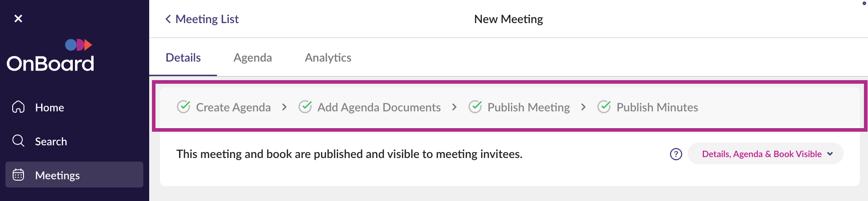Go back to Meeting List
Image resolution: width=868 pixels, height=201 pixels.
207,19
